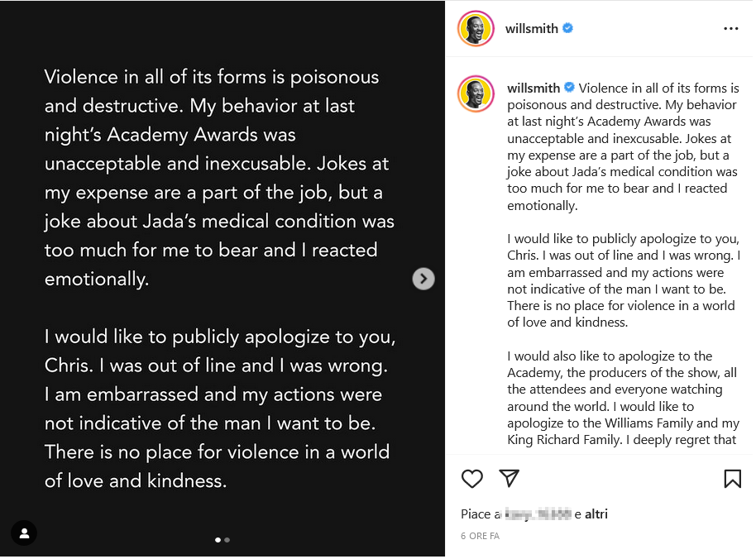Click the apology text image slide
This screenshot has width=756, height=559.
tap(219, 279)
